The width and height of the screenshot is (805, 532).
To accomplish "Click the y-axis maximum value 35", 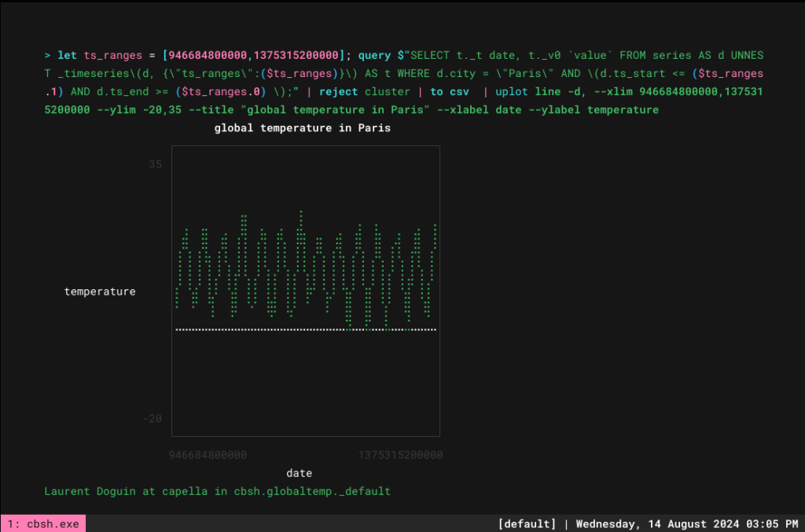I will click(155, 164).
